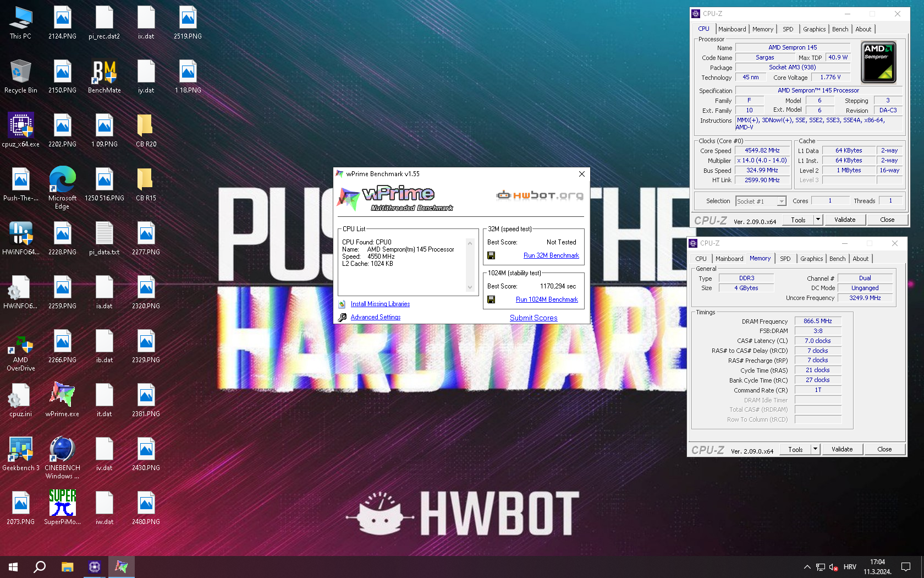Launch SuperPiMod desktop icon

62,508
